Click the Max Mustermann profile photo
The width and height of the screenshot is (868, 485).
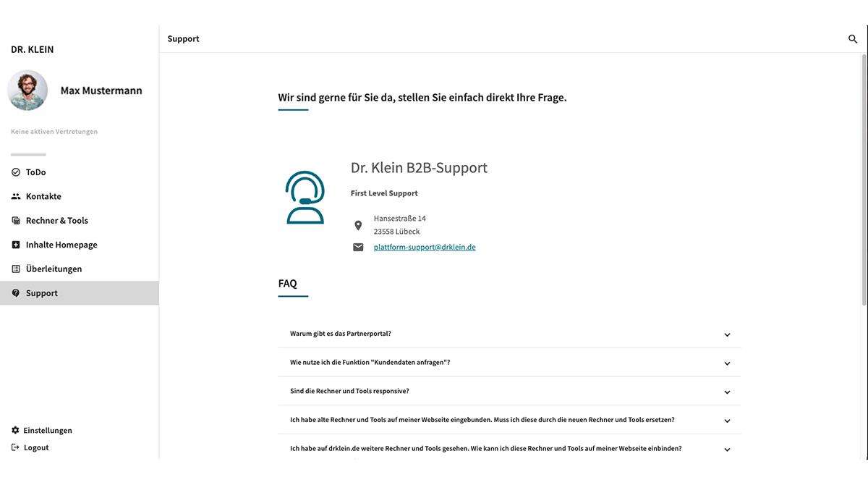(x=27, y=90)
